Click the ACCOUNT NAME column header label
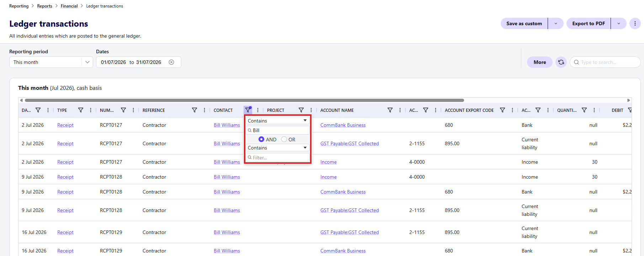 pos(337,110)
